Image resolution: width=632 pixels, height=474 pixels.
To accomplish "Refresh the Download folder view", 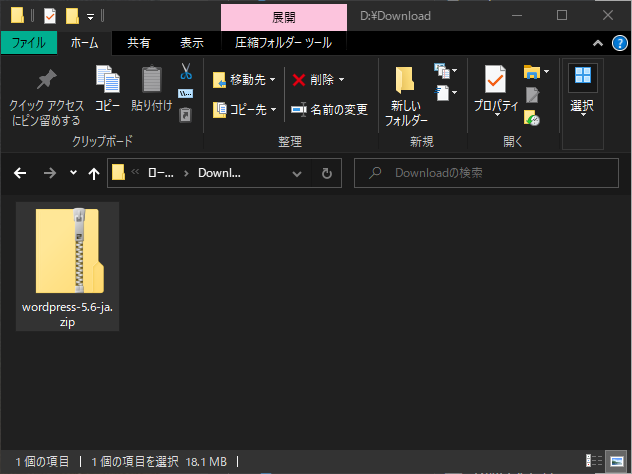I will tap(327, 173).
